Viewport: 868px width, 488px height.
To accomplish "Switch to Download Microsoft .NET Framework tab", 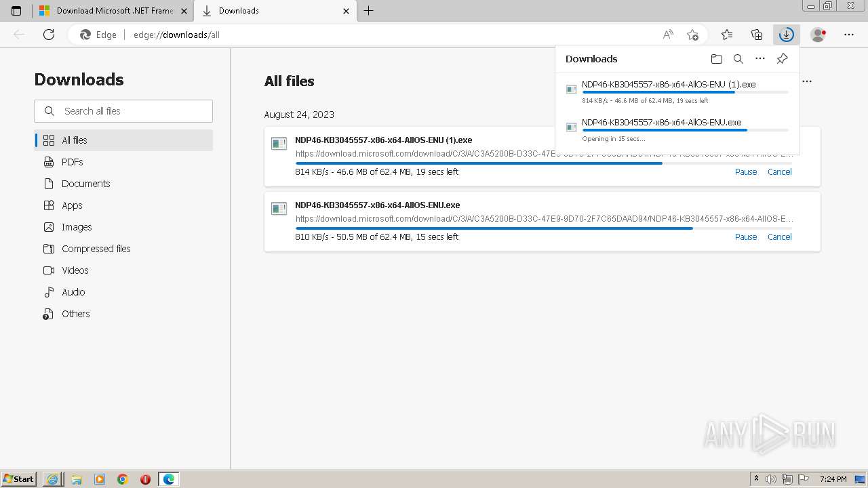I will click(x=113, y=11).
